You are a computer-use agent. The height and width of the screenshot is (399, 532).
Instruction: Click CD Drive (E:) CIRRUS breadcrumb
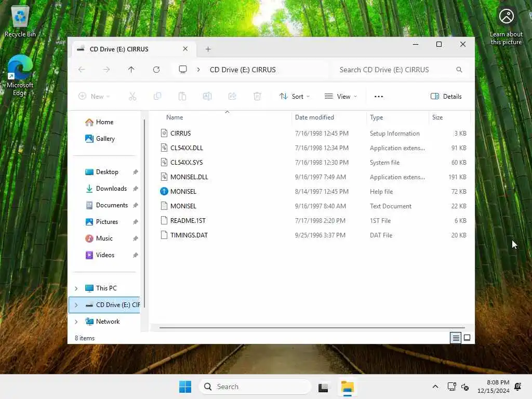tap(243, 70)
